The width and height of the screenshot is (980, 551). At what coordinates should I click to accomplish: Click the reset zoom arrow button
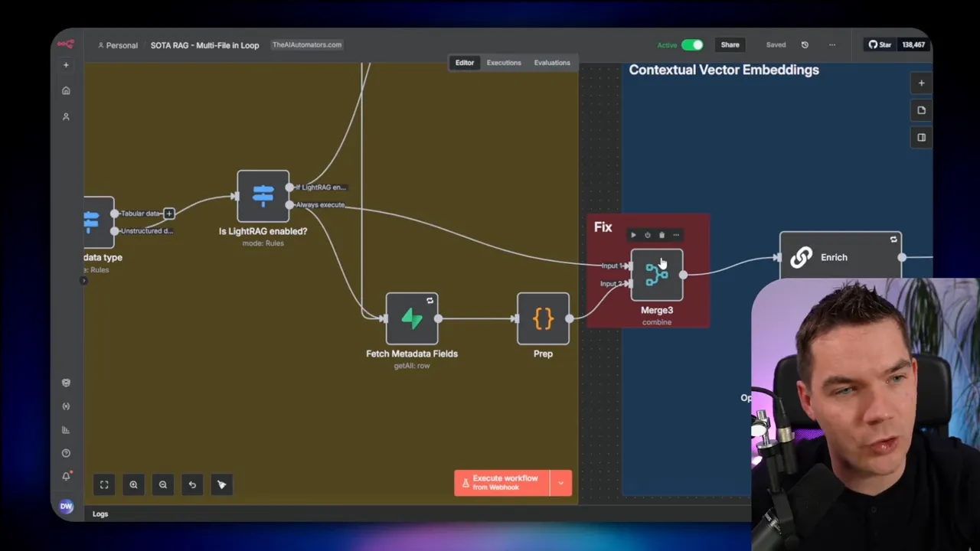point(192,484)
